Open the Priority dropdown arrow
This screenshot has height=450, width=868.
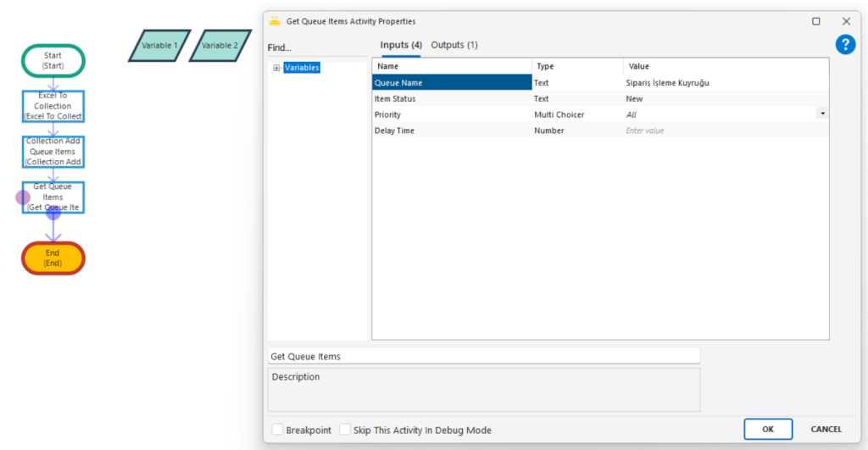point(822,114)
